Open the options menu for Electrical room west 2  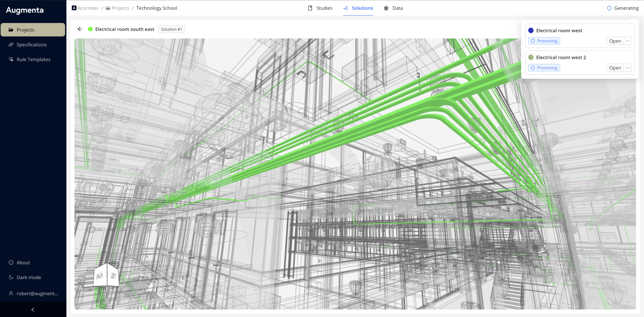tap(628, 68)
